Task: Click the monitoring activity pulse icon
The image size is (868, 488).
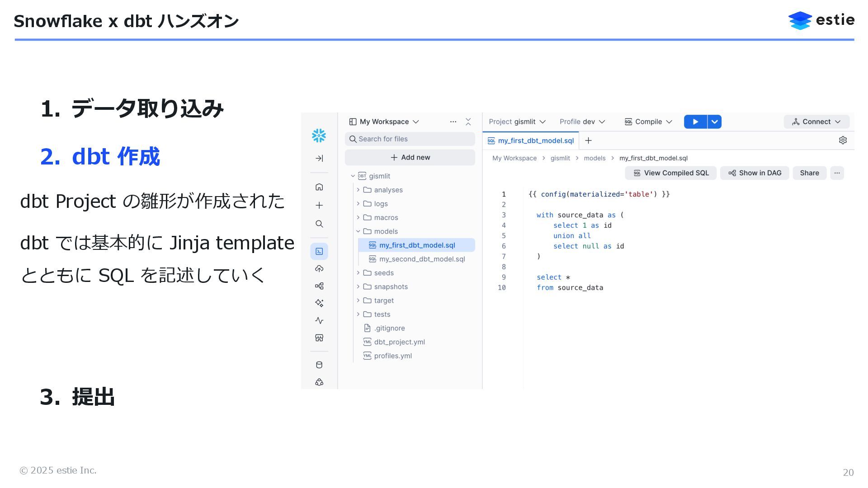Action: point(319,320)
